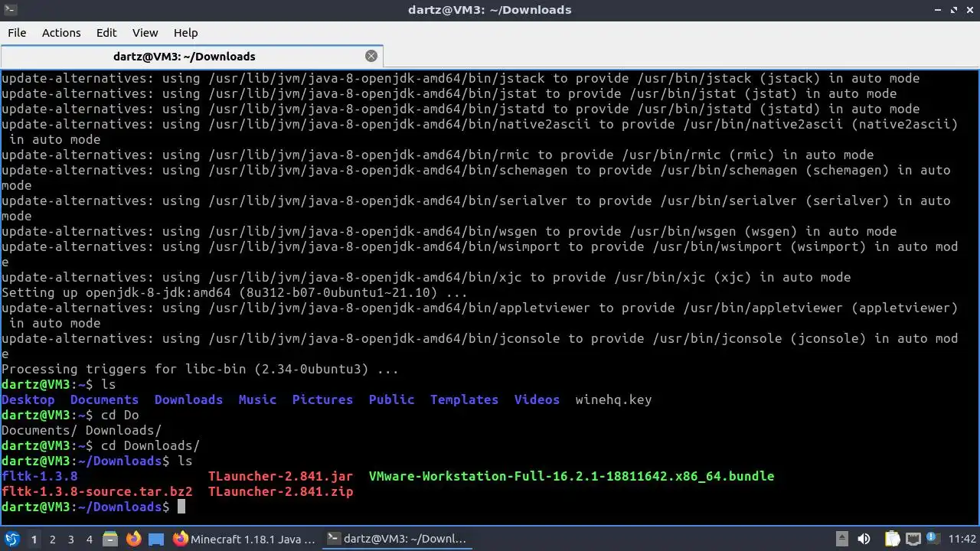Screen dimensions: 980x551
Task: Click the update-alternatives rmic line
Action: (437, 155)
